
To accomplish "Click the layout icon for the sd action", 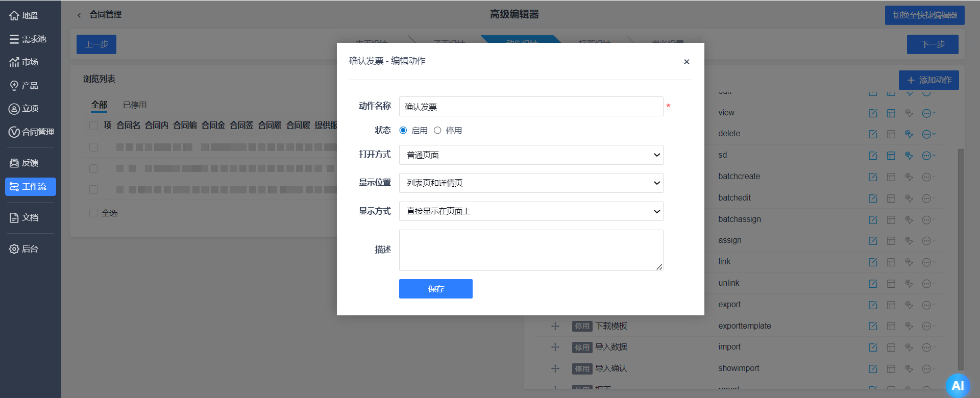I will coord(891,156).
